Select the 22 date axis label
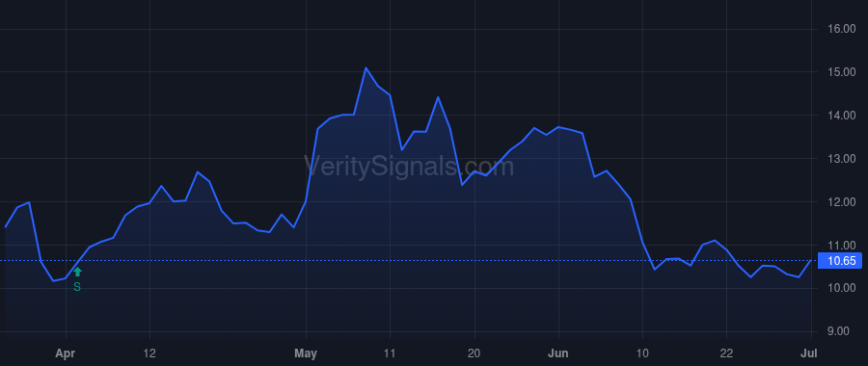Screen dimensions: 868x366 pyautogui.click(x=727, y=353)
